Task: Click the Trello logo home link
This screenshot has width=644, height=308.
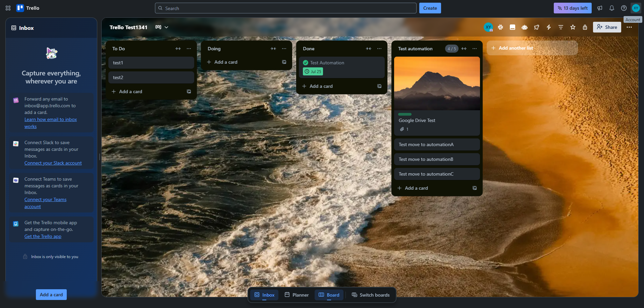Action: coord(28,8)
